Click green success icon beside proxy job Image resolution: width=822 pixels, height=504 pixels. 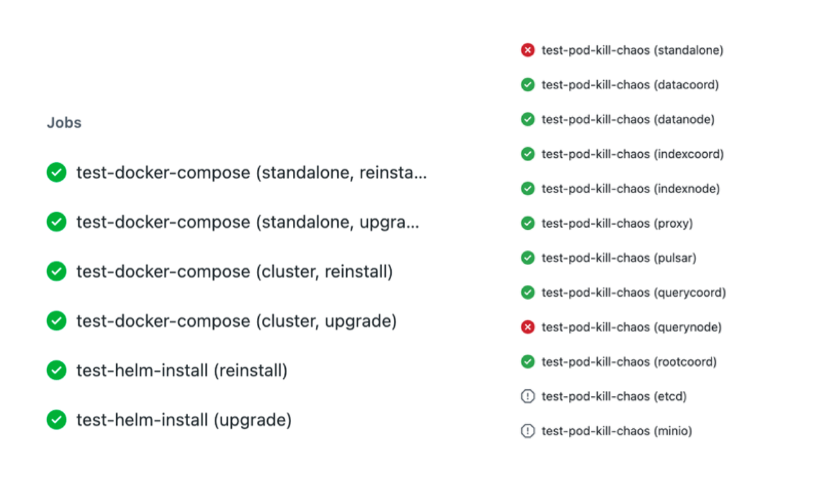pos(528,223)
